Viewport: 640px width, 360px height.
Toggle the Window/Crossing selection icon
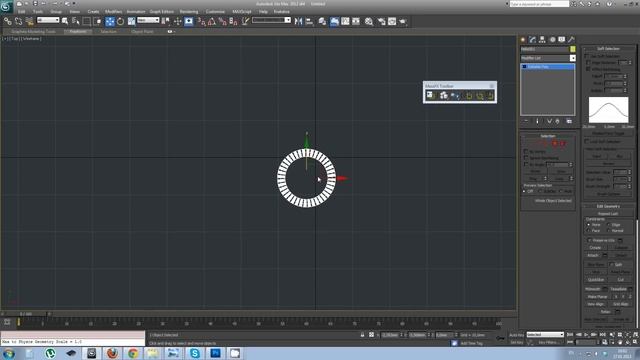98,21
